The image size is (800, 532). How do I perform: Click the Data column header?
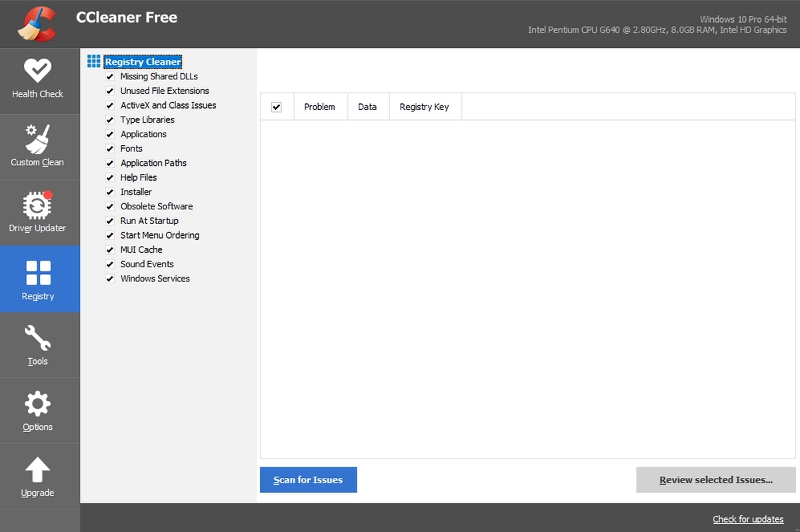[x=367, y=106]
